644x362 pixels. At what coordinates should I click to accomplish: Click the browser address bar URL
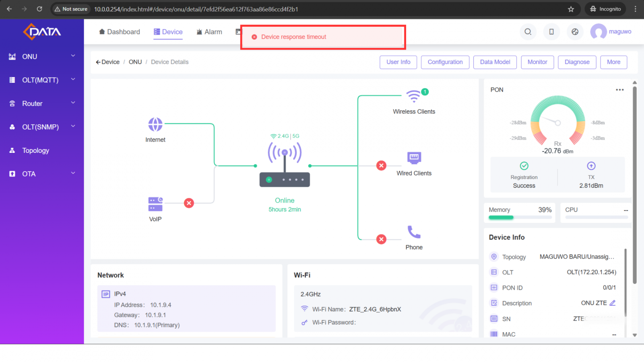196,9
